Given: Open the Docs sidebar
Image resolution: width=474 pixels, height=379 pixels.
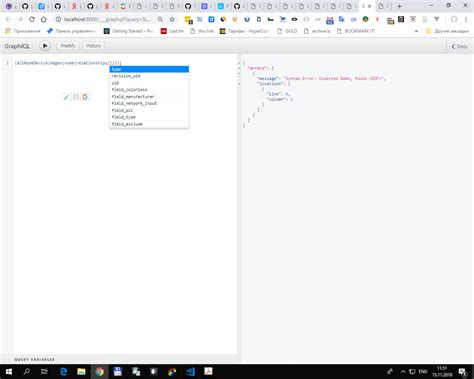Looking at the screenshot, I should 460,46.
